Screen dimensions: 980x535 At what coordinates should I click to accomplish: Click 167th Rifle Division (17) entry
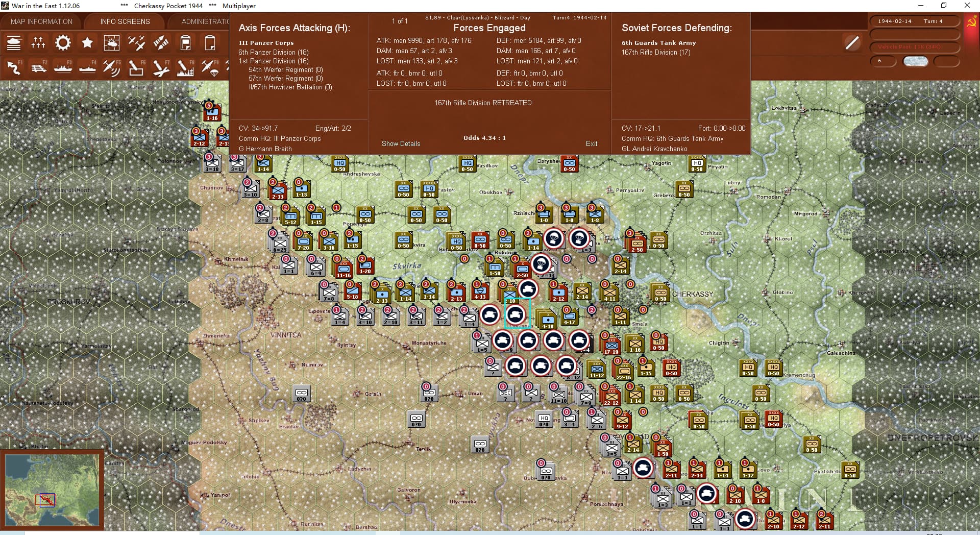click(656, 52)
